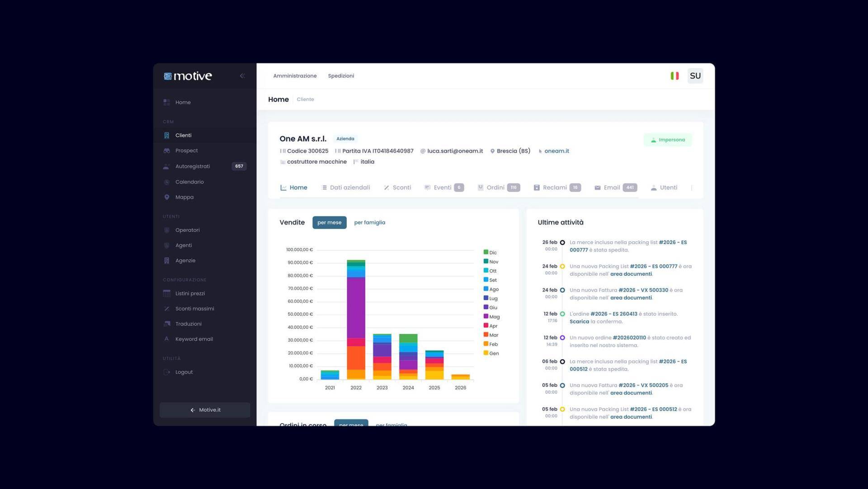This screenshot has height=489, width=868.
Task: Click the Dic legend swatch on the chart
Action: 486,252
